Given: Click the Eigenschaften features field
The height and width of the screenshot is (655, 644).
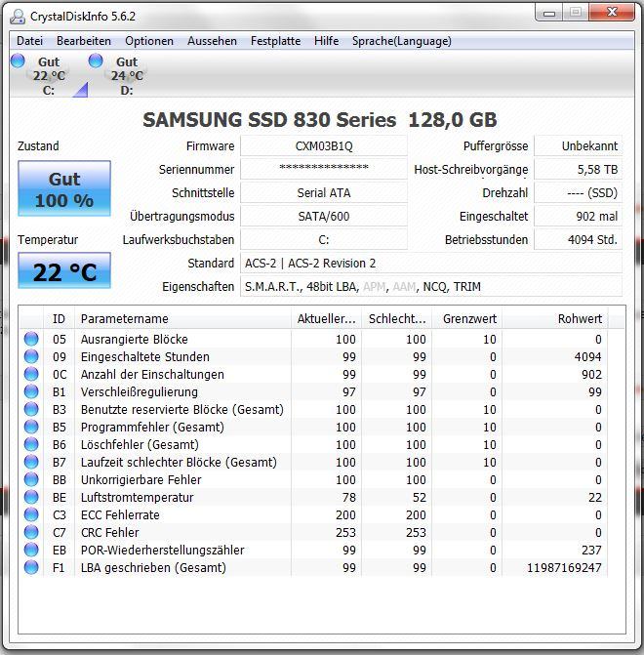Looking at the screenshot, I should click(x=431, y=287).
